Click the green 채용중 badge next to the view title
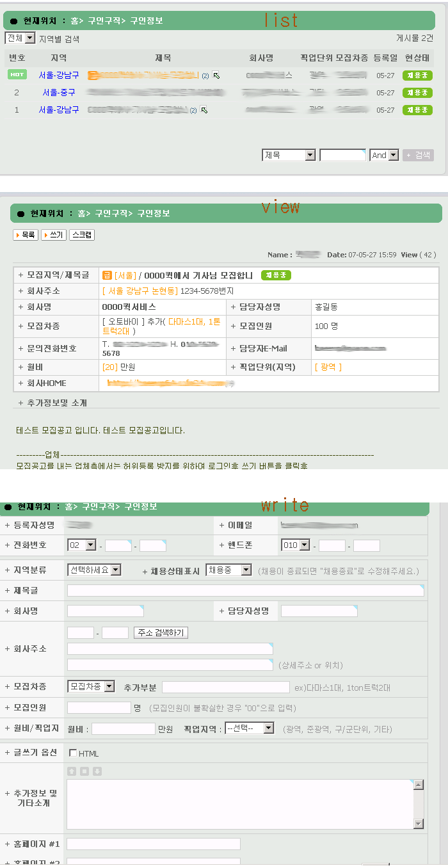Screen dimensions: 448x868 276,275
